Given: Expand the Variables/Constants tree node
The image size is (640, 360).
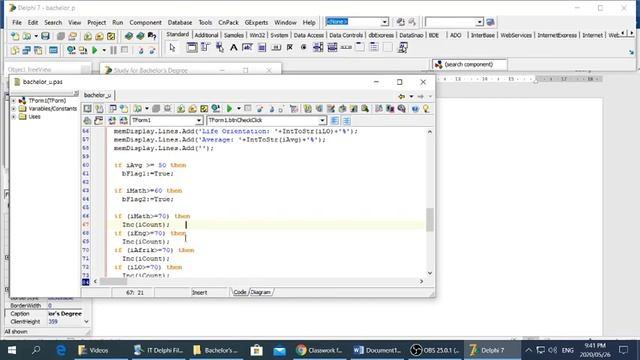Looking at the screenshot, I should coord(13,109).
